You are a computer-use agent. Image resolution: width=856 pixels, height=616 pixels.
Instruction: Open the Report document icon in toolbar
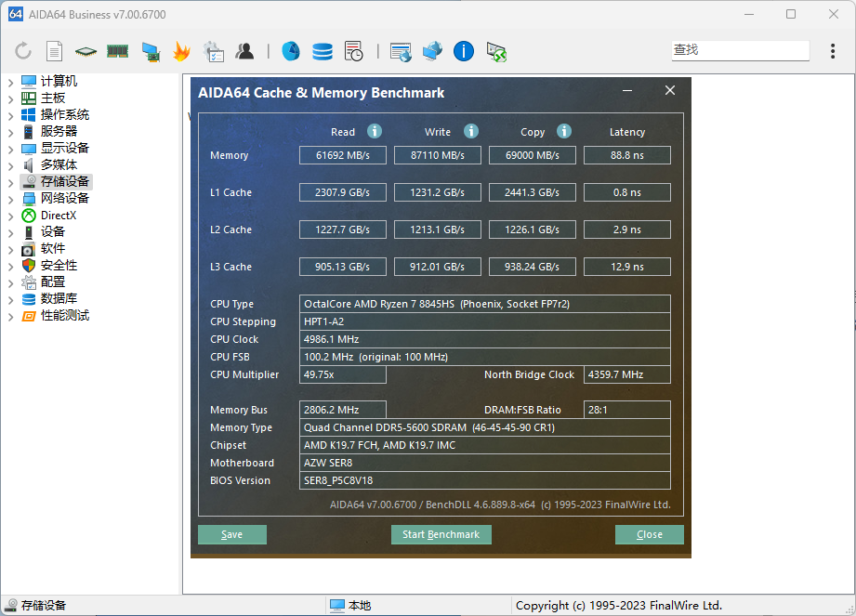[x=54, y=51]
